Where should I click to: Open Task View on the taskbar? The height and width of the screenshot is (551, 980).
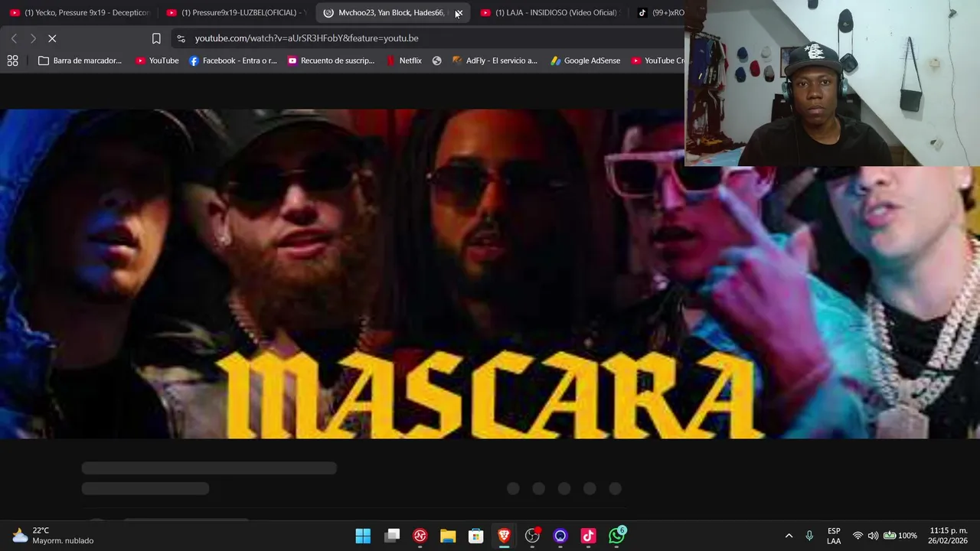tap(392, 536)
